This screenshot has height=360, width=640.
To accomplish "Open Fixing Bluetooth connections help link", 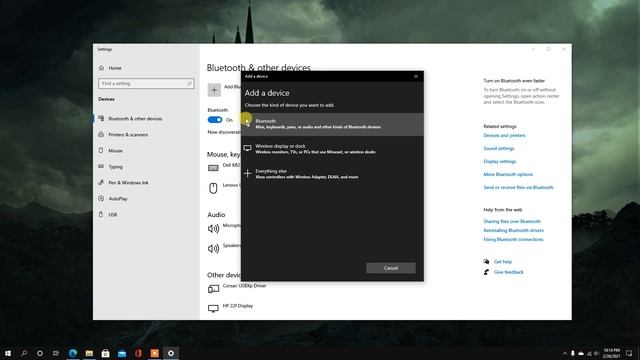I will [513, 240].
